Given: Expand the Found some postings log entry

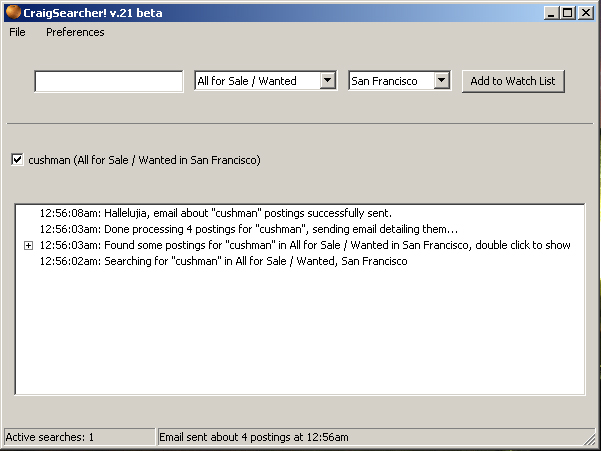Looking at the screenshot, I should (x=28, y=245).
